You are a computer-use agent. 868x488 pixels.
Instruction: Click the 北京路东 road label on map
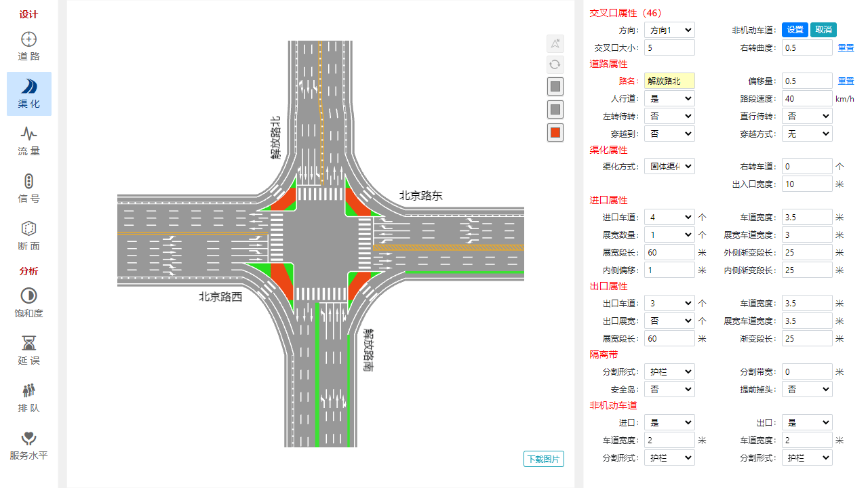(420, 196)
